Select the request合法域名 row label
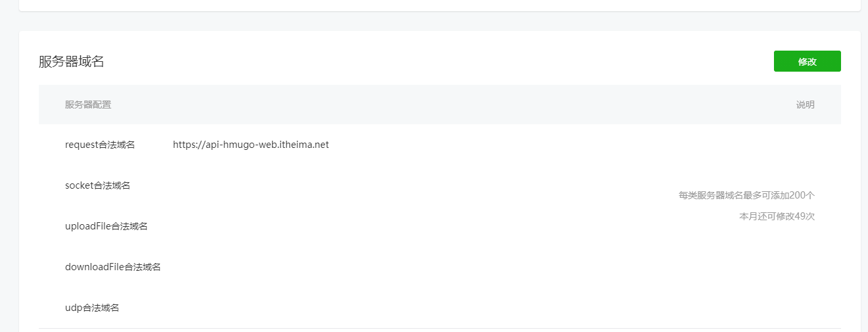Image resolution: width=868 pixels, height=332 pixels. coord(100,145)
